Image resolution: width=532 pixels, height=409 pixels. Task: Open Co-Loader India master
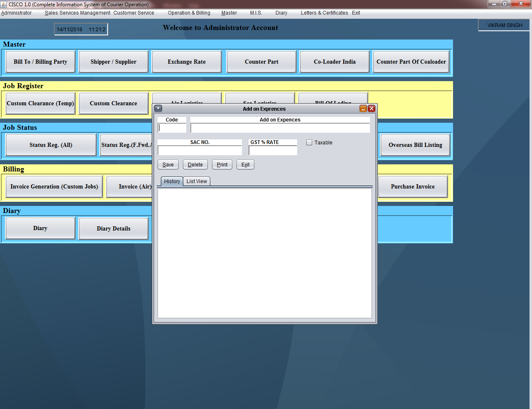pyautogui.click(x=335, y=62)
